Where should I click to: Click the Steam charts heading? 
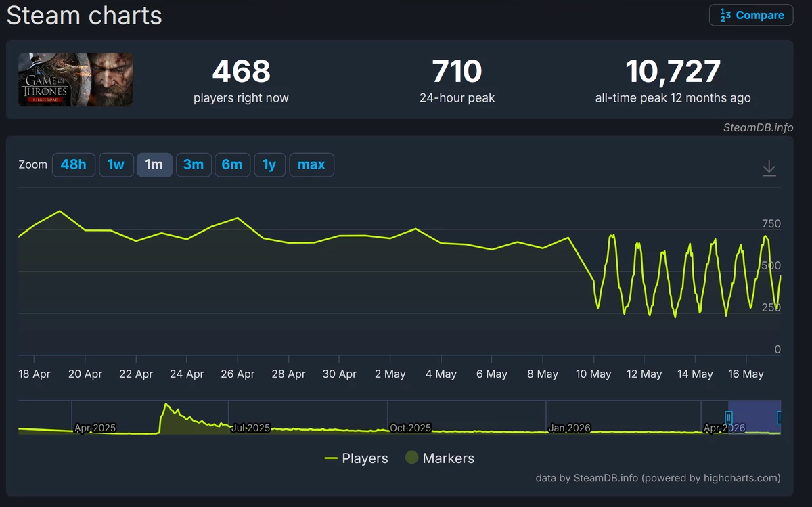pos(85,15)
